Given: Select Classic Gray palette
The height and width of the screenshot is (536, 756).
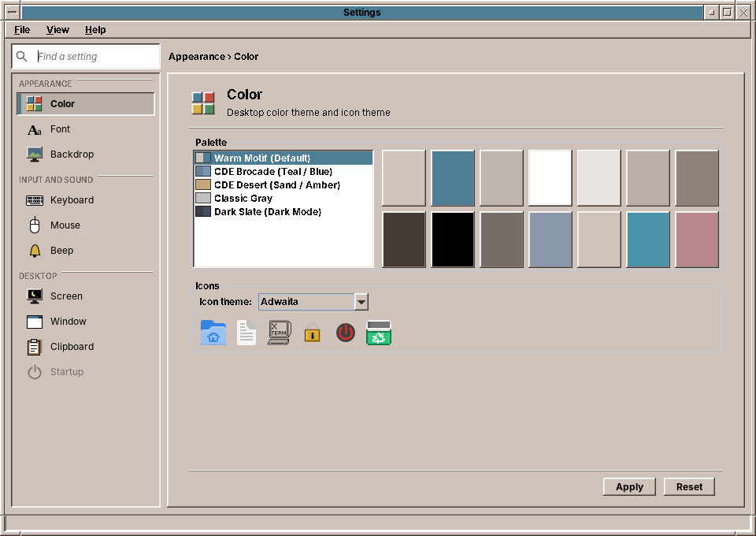Looking at the screenshot, I should tap(283, 199).
